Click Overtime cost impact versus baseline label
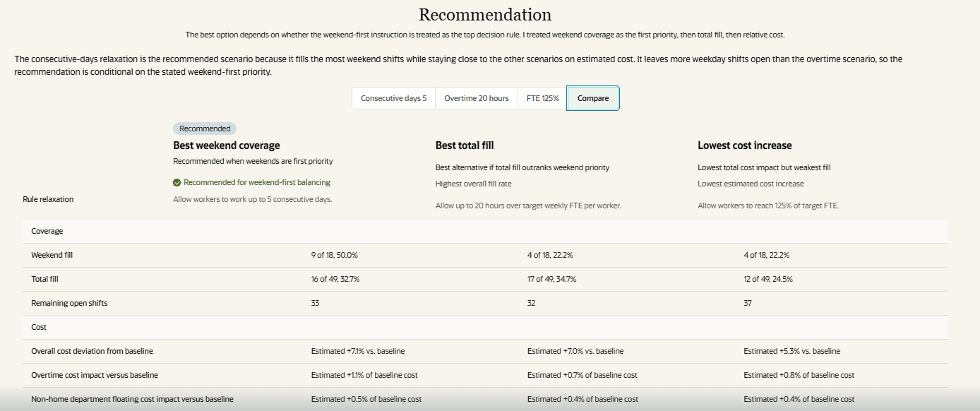Screen dimensions: 980x411 [93, 375]
